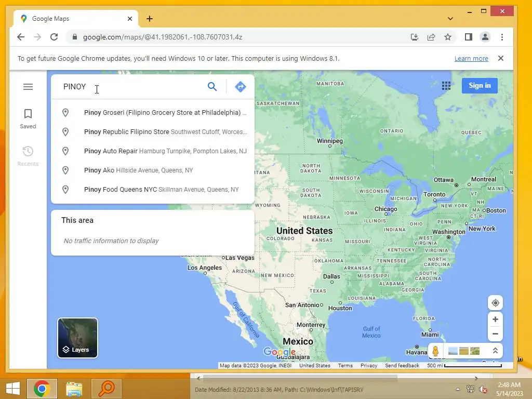This screenshot has height=399, width=532.
Task: Open Directions with the blue arrow icon
Action: (x=240, y=87)
